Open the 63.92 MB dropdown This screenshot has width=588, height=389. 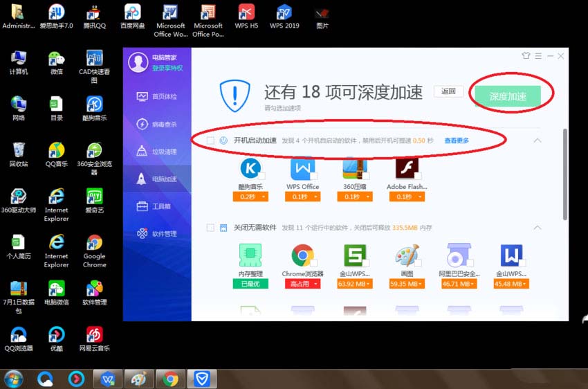coord(355,284)
